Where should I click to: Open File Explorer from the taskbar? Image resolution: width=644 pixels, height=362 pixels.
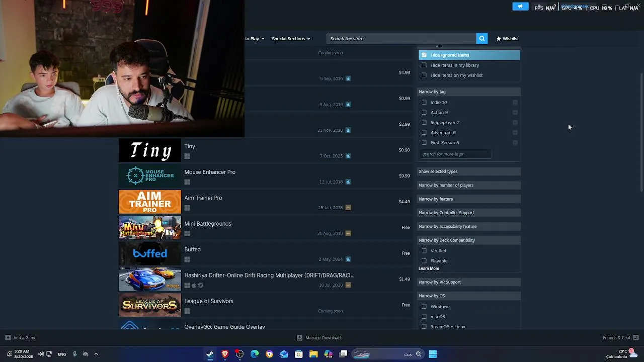coord(313,354)
